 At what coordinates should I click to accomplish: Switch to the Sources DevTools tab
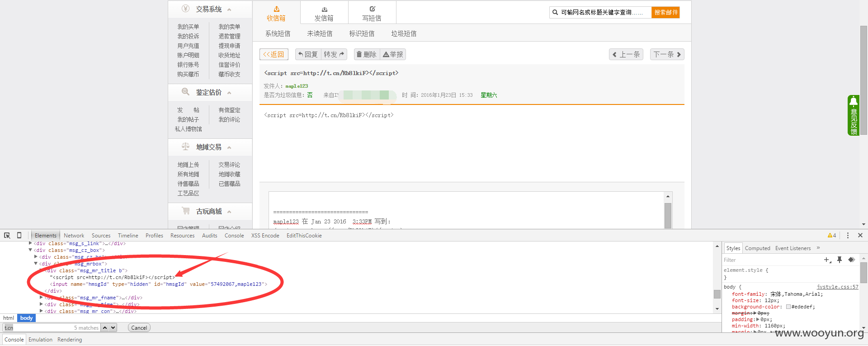101,236
